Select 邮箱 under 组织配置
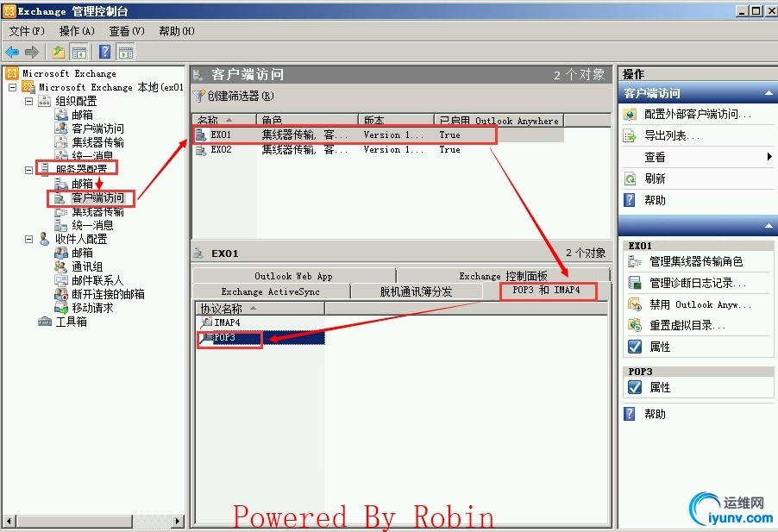This screenshot has height=532, width=778. tap(82, 115)
